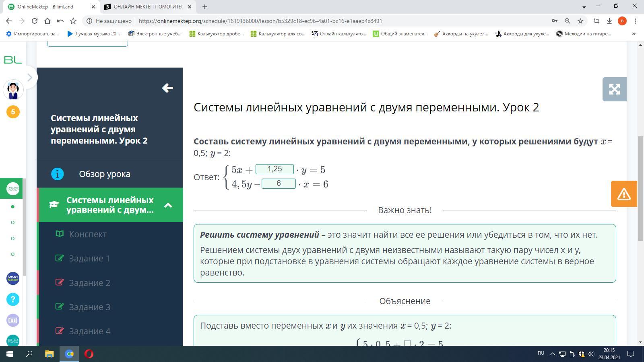Open the Импортировать за... bookmark
Image resolution: width=644 pixels, height=362 pixels.
(x=32, y=34)
